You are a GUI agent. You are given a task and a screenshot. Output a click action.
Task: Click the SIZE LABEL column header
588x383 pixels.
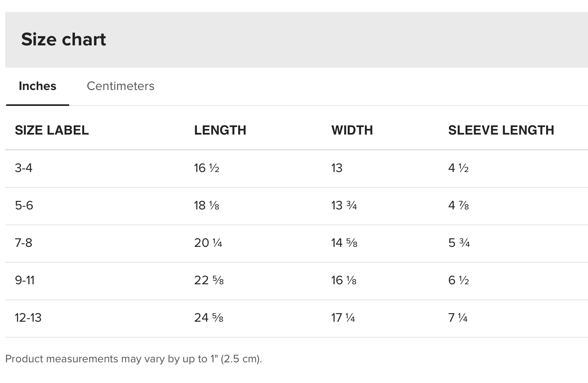tap(52, 130)
